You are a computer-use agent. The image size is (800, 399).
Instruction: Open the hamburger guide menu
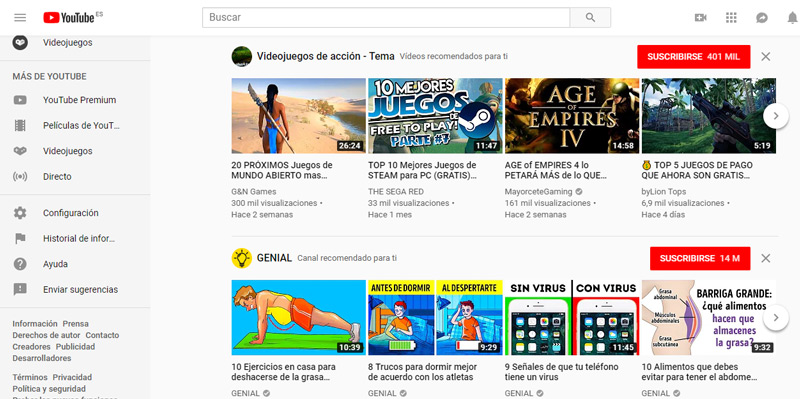20,17
